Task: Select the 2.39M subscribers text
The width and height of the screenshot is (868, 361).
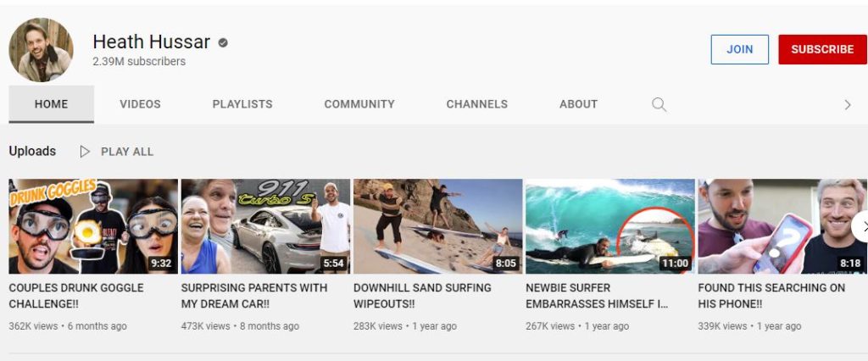Action: 139,62
